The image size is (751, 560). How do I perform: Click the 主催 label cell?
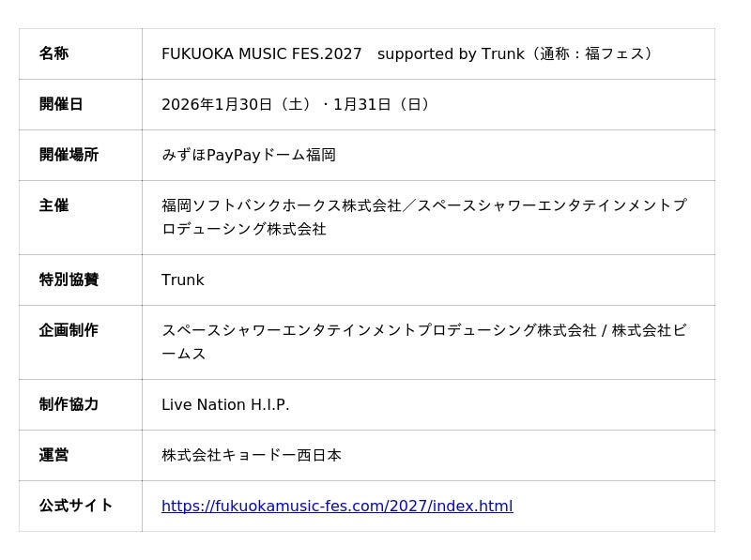pyautogui.click(x=81, y=218)
